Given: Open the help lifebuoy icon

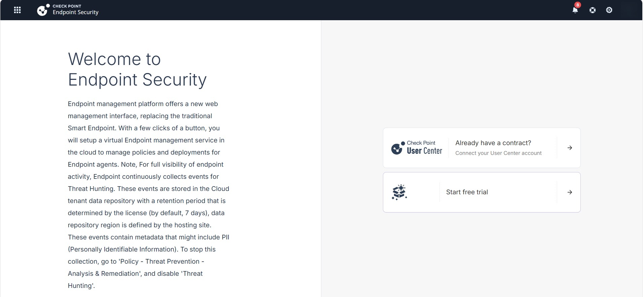Looking at the screenshot, I should click(593, 10).
